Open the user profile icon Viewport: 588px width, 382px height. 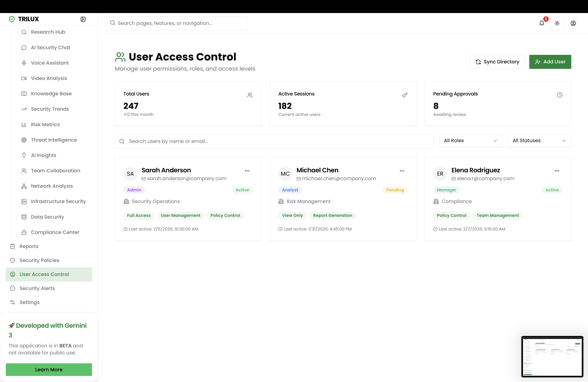click(573, 23)
